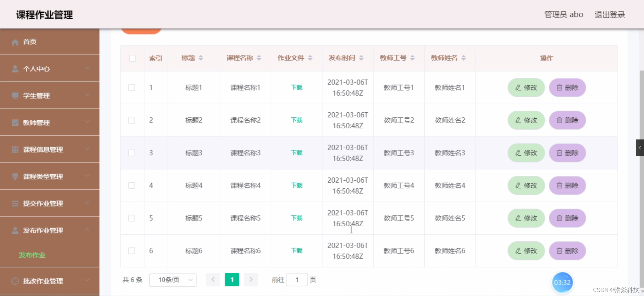This screenshot has width=644, height=296.
Task: Sort the table by 教师姓名 column
Action: click(x=463, y=58)
